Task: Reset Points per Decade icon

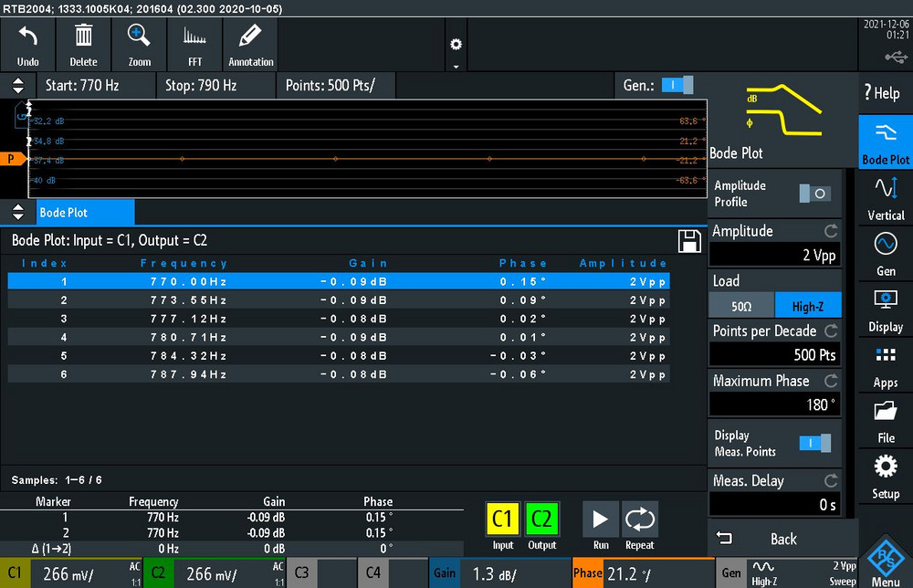Action: point(831,331)
